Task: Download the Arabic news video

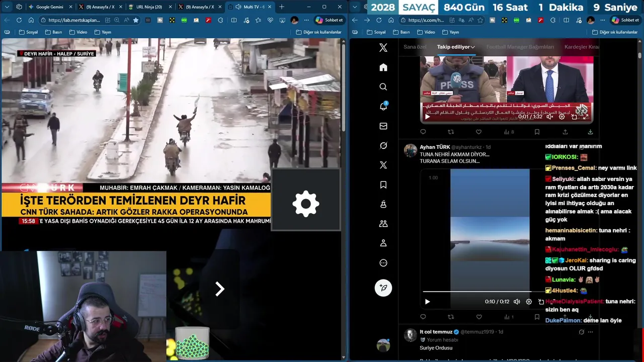Action: pos(590,132)
